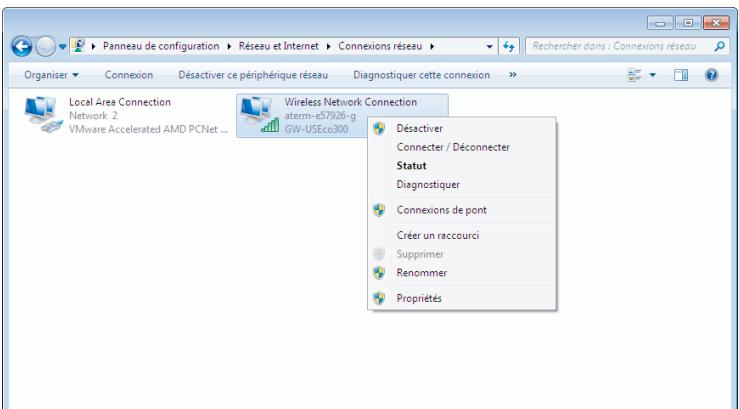Click the change view icon
This screenshot has width=739, height=409.
click(635, 75)
